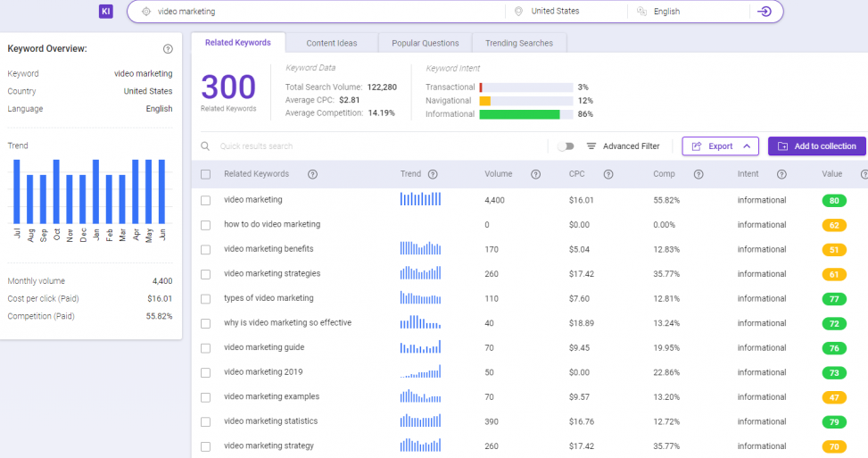Click trend sparkline for video marketing statistics
Image resolution: width=868 pixels, height=458 pixels.
[x=421, y=421]
